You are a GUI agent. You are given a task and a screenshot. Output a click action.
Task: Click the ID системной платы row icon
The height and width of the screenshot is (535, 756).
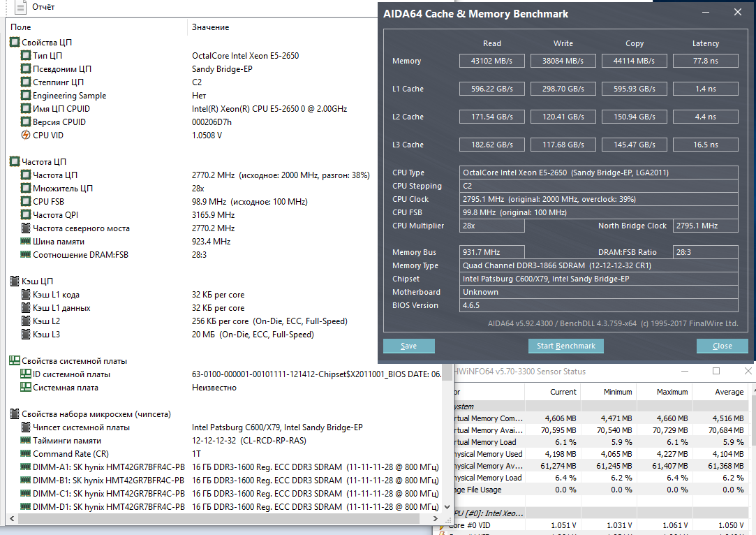26,374
